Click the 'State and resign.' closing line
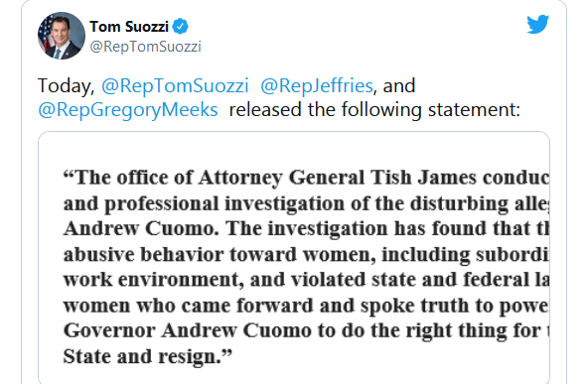Image resolution: width=588 pixels, height=384 pixels. click(148, 356)
